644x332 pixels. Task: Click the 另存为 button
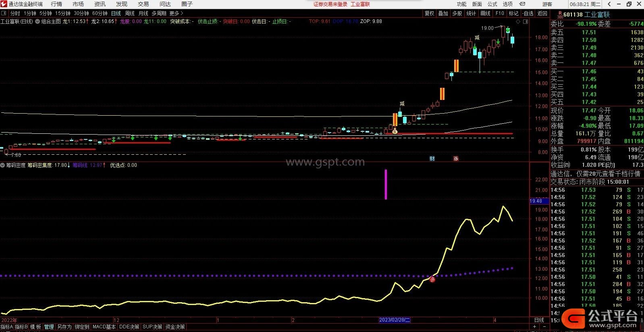(64, 327)
